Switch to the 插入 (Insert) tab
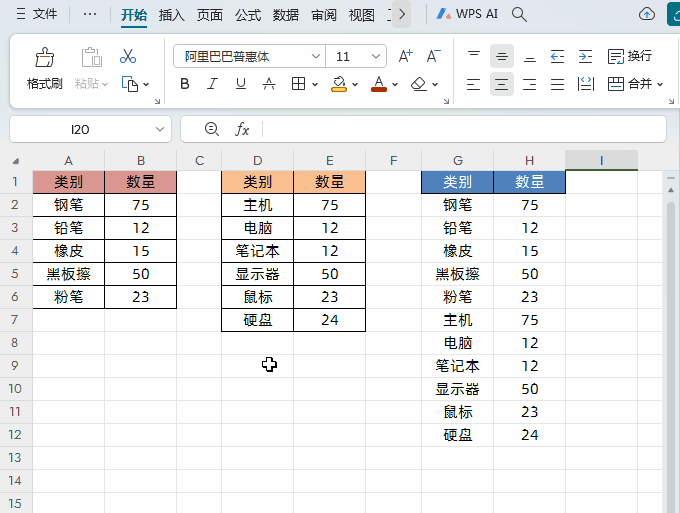The image size is (680, 513). pos(172,15)
